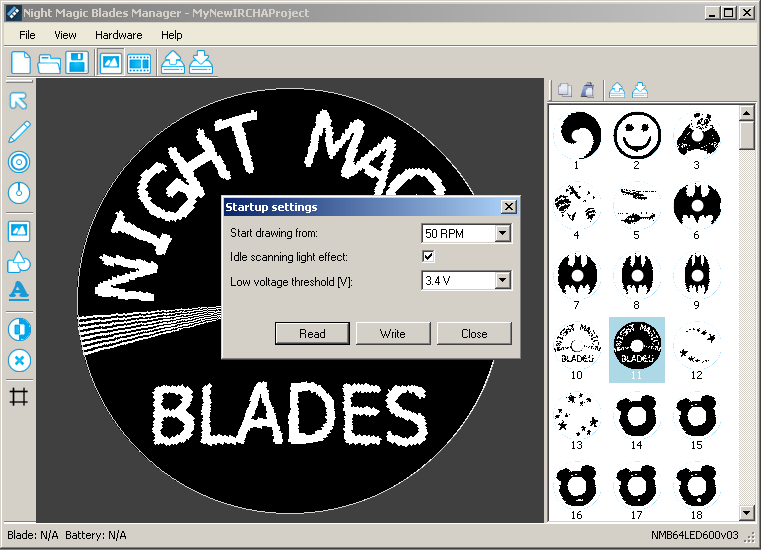This screenshot has width=761, height=550.
Task: Select thumbnail 17 bear head
Action: 637,490
